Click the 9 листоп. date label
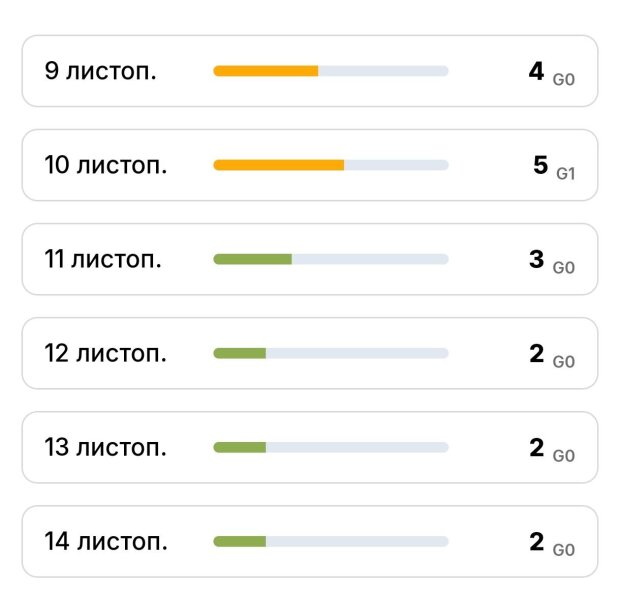 pyautogui.click(x=100, y=71)
